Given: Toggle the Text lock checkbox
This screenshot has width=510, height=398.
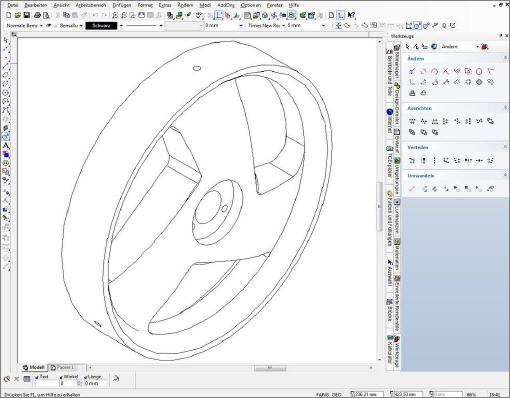Looking at the screenshot, I should [37, 377].
